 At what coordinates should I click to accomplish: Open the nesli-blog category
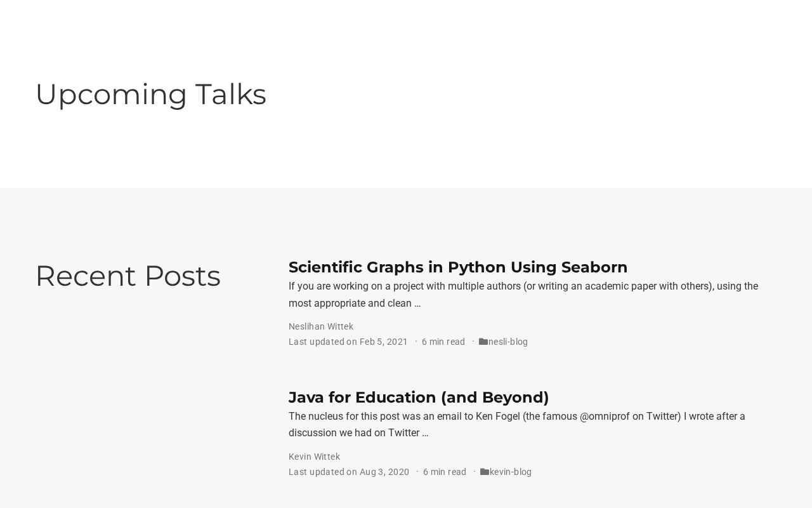point(508,342)
